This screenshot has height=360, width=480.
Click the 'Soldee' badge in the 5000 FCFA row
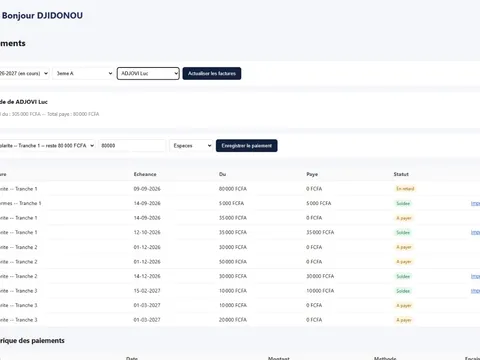pyautogui.click(x=403, y=203)
